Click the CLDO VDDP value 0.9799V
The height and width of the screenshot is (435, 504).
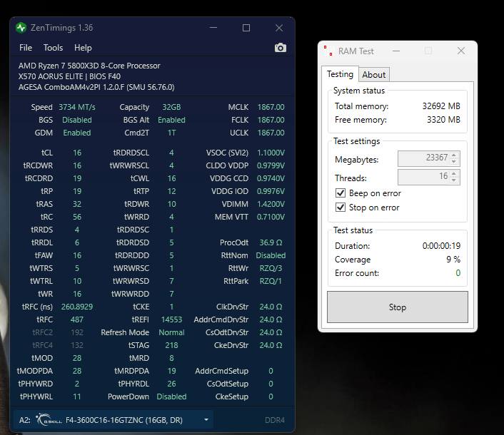[271, 165]
